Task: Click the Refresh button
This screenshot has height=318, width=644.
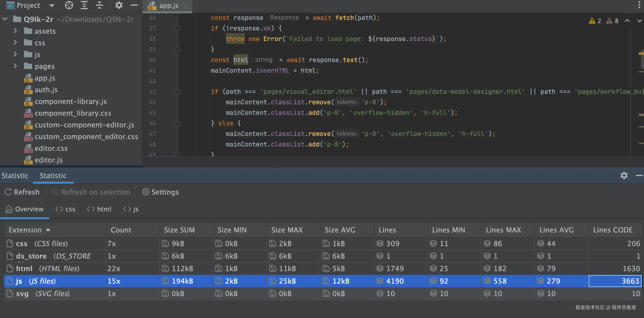Action: click(x=22, y=192)
